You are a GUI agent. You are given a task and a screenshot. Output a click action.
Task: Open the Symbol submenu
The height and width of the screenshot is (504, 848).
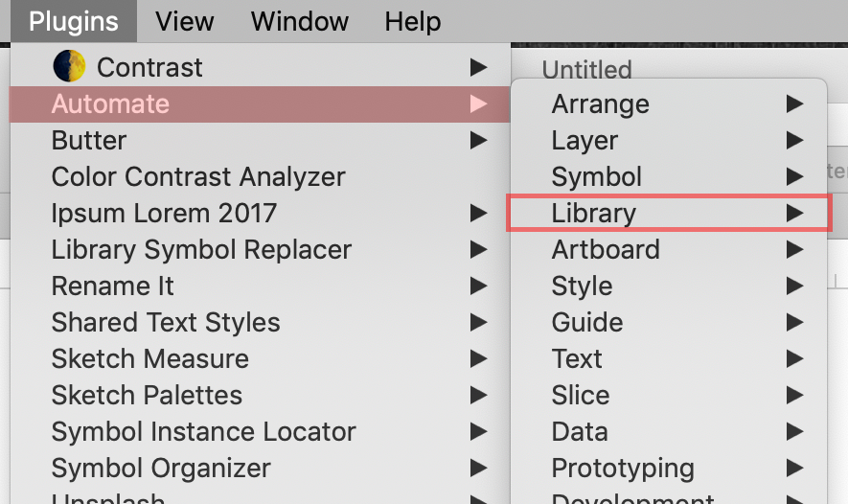(x=669, y=177)
